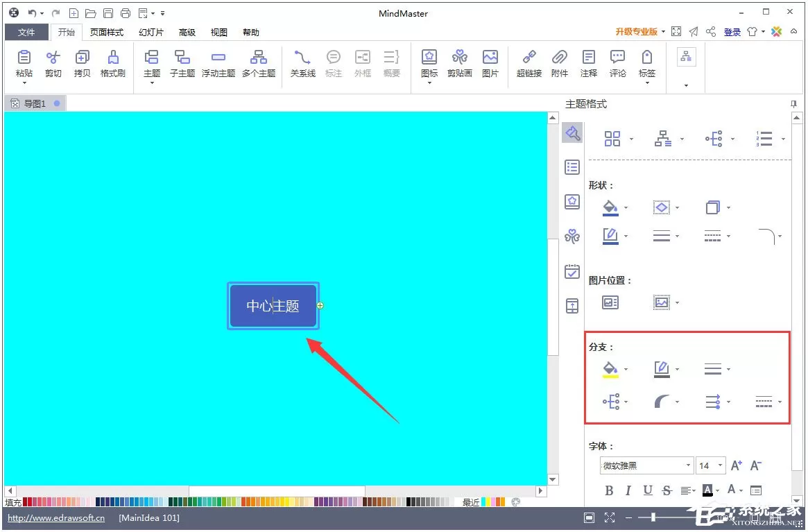Open the clipart sidebar panel

(x=572, y=237)
